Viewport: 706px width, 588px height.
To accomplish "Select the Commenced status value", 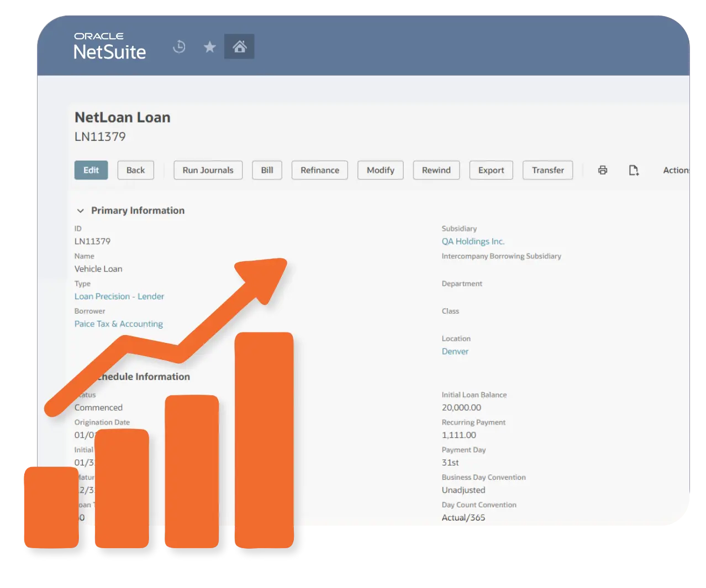I will tap(98, 407).
